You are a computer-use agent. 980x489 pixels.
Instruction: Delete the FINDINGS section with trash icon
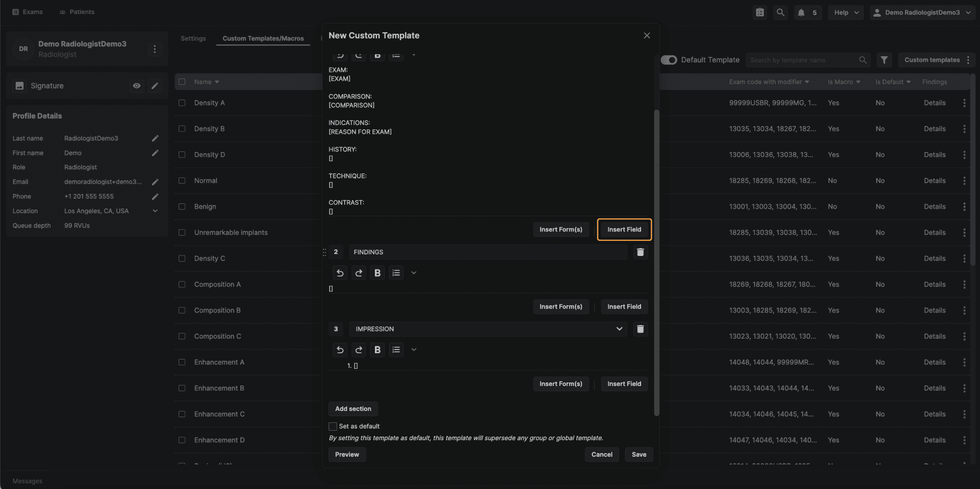640,252
